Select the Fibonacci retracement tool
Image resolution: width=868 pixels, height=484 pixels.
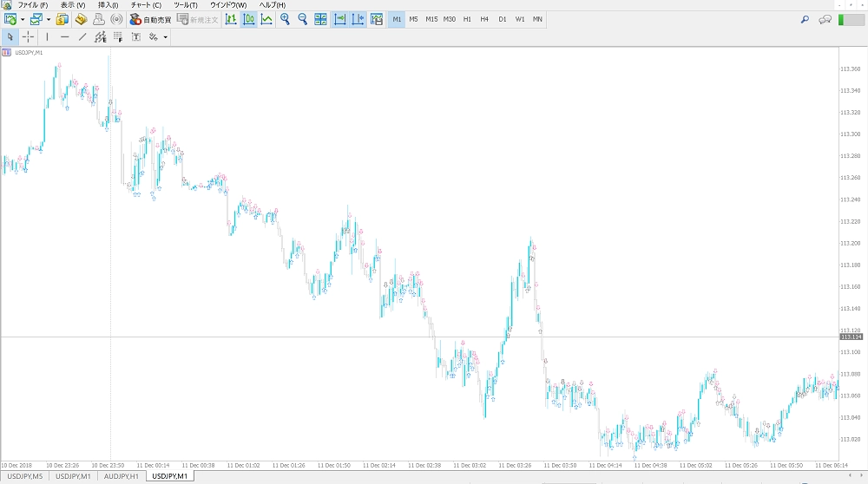[118, 37]
